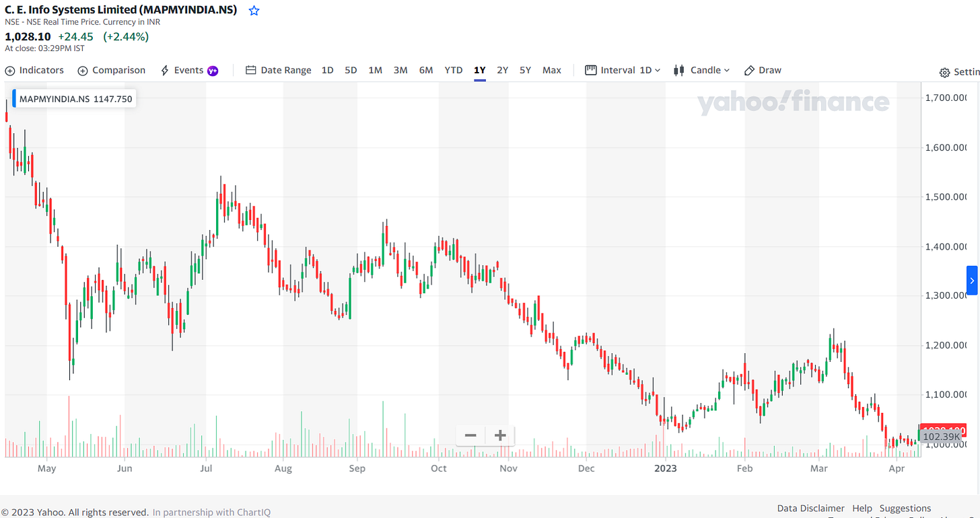Viewport: 980px width, 518px height.
Task: Click the 102.39K volume label
Action: point(942,437)
